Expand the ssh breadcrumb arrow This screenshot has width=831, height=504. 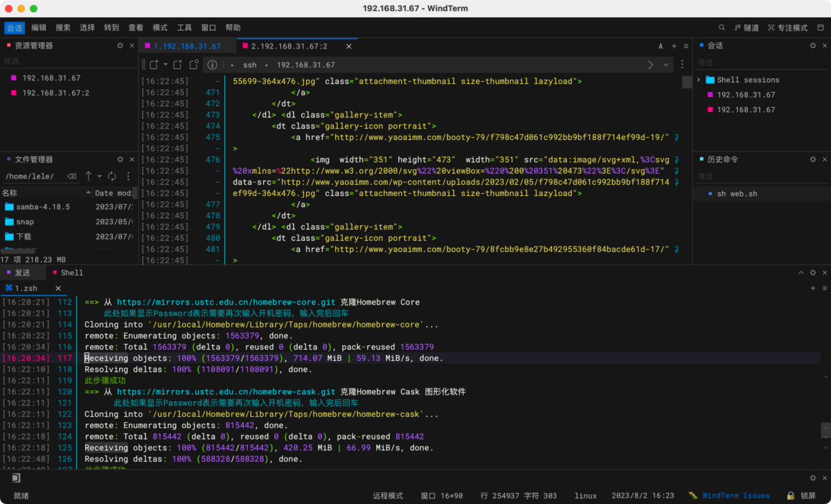tap(232, 65)
